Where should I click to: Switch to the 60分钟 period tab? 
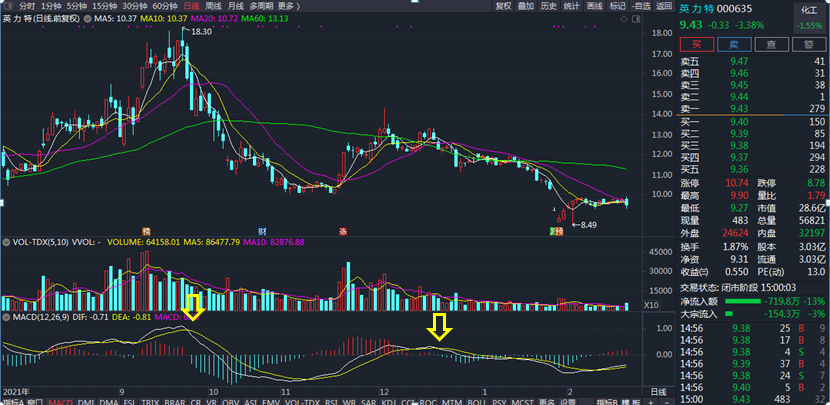[x=165, y=6]
